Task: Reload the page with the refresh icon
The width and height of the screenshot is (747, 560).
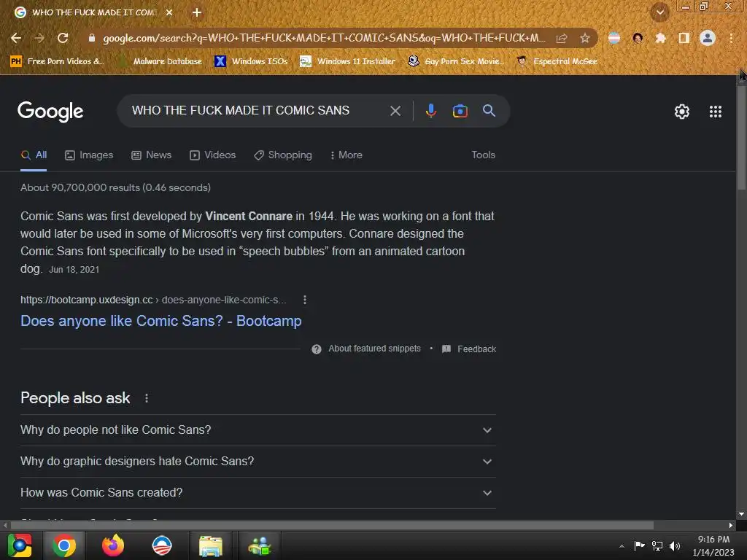Action: tap(63, 38)
